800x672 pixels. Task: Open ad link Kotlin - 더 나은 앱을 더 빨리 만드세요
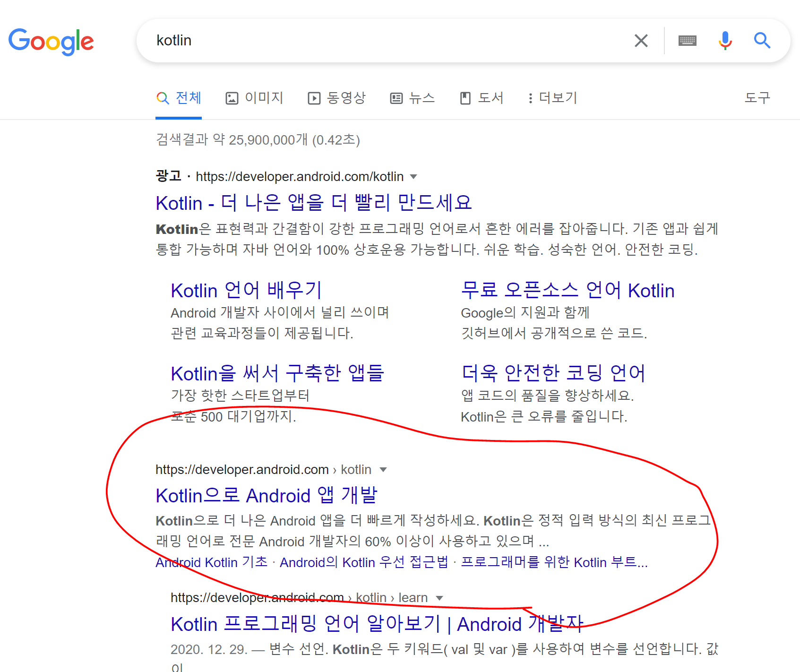(314, 203)
